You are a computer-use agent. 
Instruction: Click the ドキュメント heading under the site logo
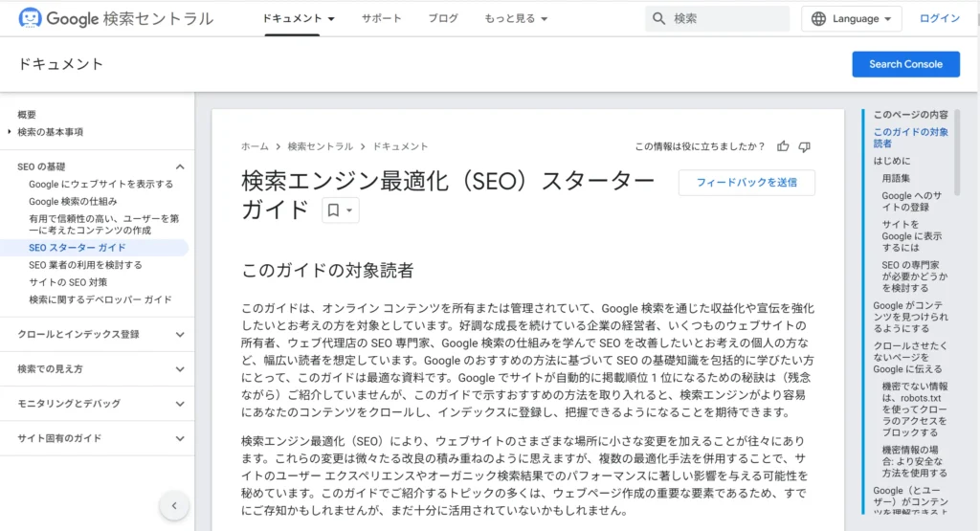pyautogui.click(x=60, y=64)
